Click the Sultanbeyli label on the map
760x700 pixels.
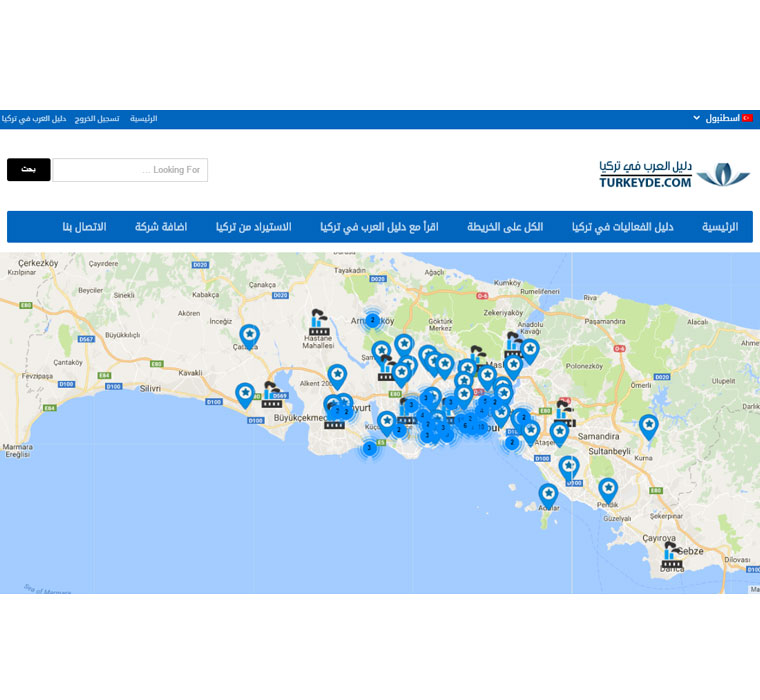click(x=609, y=451)
